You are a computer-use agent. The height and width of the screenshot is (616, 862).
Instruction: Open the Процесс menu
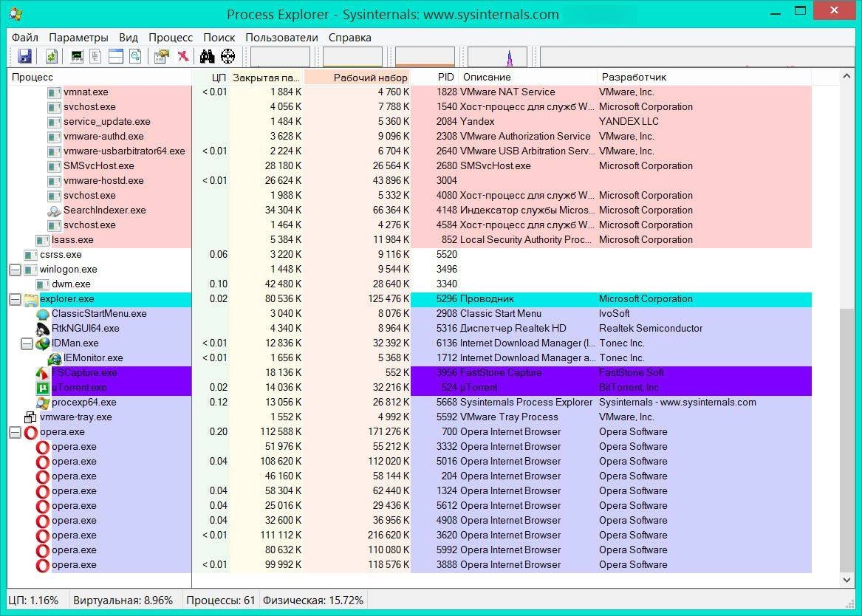pyautogui.click(x=171, y=38)
